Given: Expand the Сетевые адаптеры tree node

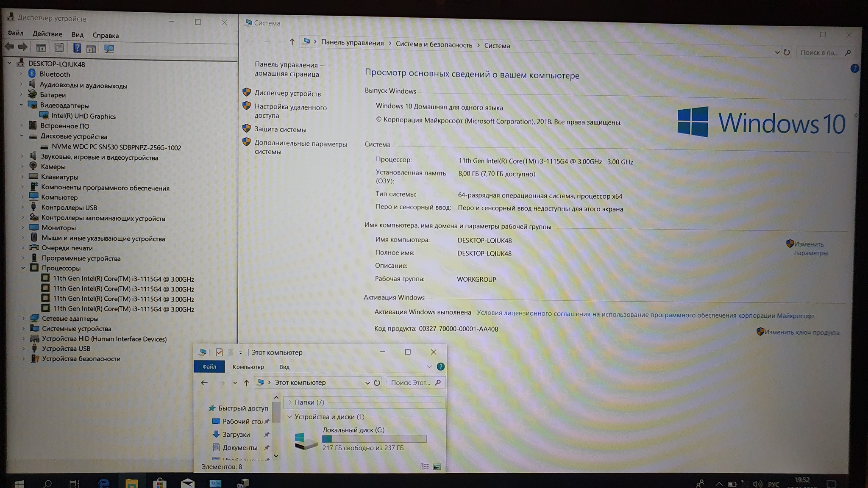Looking at the screenshot, I should [24, 318].
